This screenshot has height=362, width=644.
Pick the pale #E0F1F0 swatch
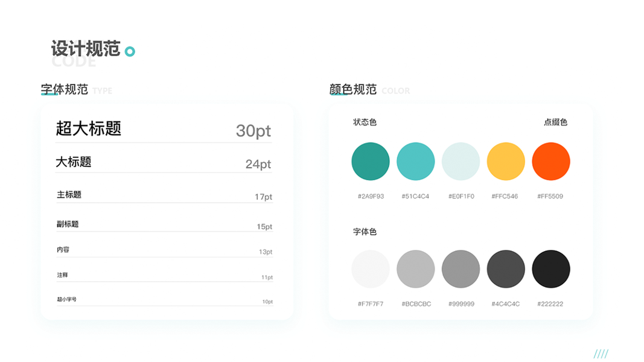click(x=461, y=161)
